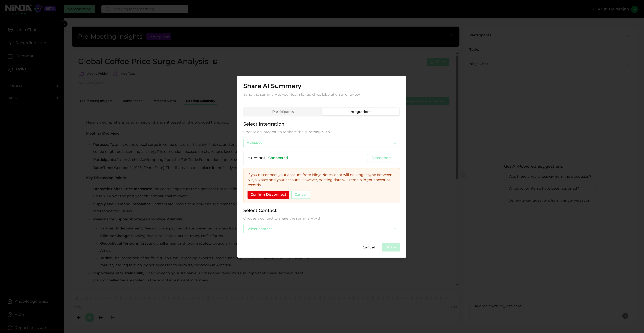Open the Personal Notes tab

click(164, 101)
